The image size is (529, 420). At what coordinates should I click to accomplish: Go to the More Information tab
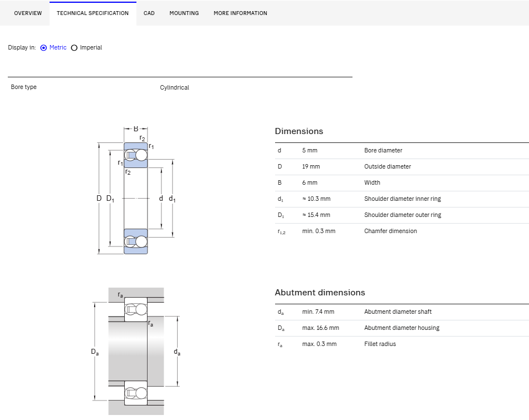(x=241, y=13)
